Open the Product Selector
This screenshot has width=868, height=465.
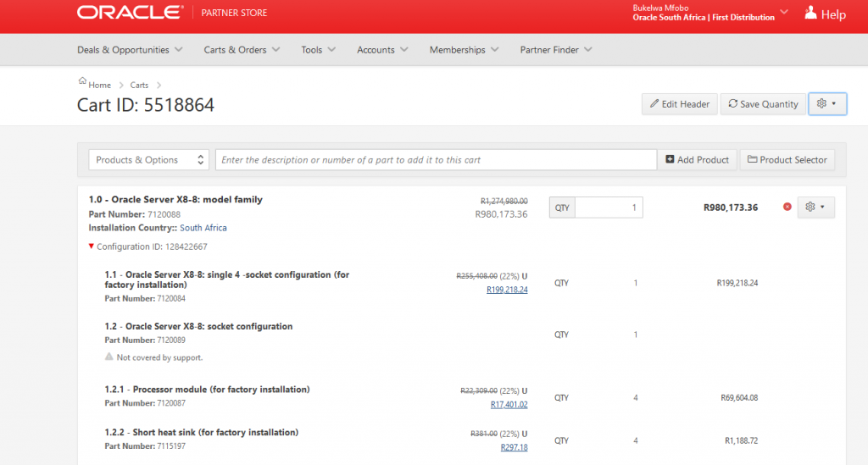click(787, 160)
